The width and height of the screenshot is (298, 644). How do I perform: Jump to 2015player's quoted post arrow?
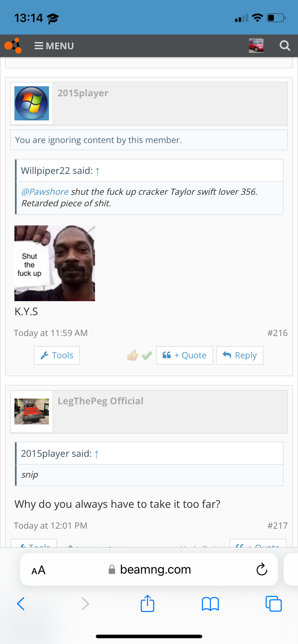tap(96, 454)
